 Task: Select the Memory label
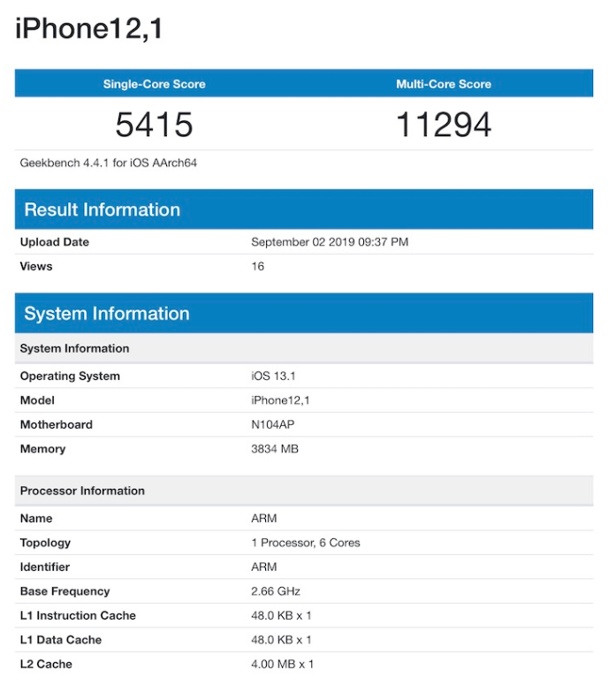[x=42, y=449]
